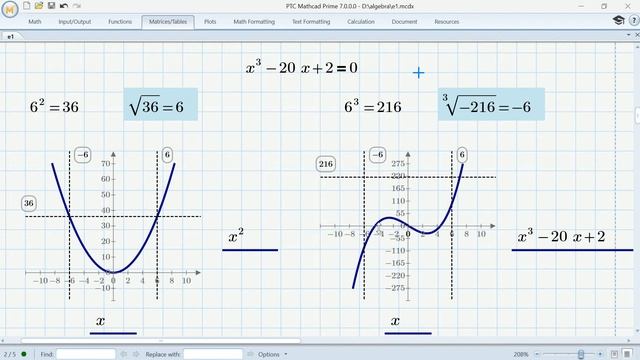This screenshot has height=360, width=640.
Task: Switch to Page view icon in status bar
Action: (x=614, y=354)
